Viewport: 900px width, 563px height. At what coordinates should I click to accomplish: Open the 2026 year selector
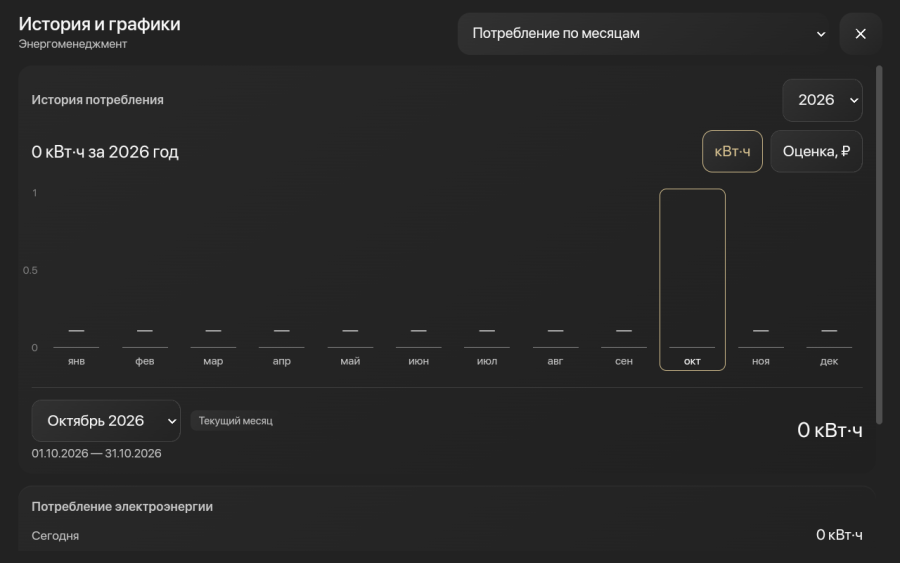[x=822, y=100]
